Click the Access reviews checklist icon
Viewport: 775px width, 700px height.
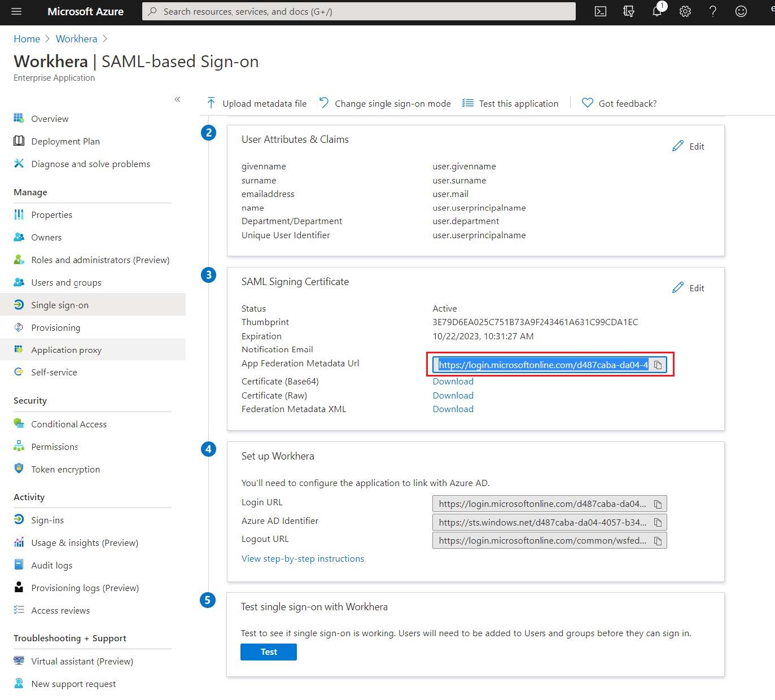19,610
